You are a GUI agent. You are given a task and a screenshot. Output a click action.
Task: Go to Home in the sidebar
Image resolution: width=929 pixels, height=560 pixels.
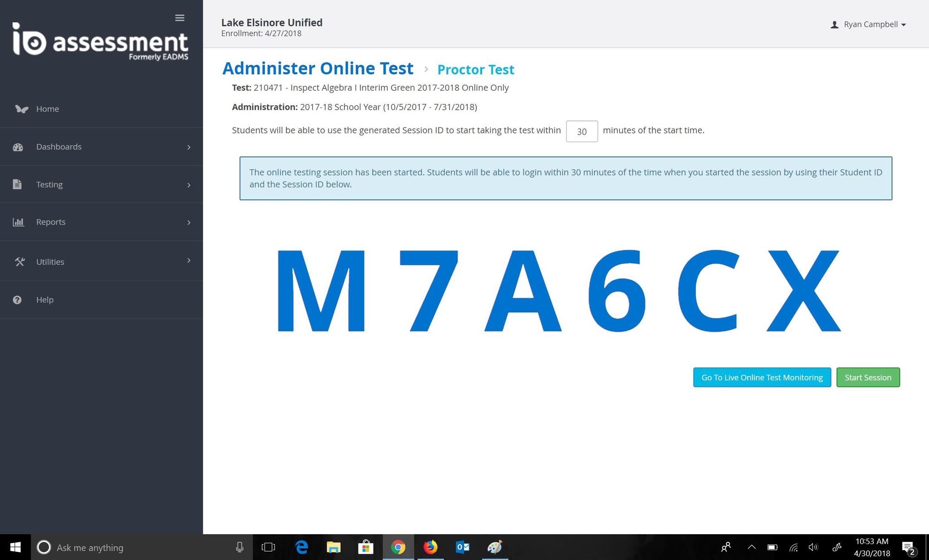point(48,109)
